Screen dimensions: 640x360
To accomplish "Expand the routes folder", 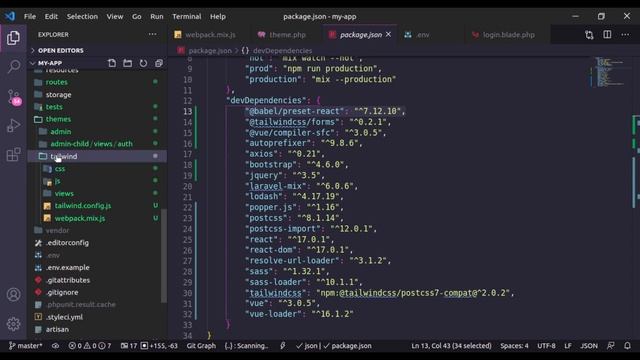I will [97, 82].
